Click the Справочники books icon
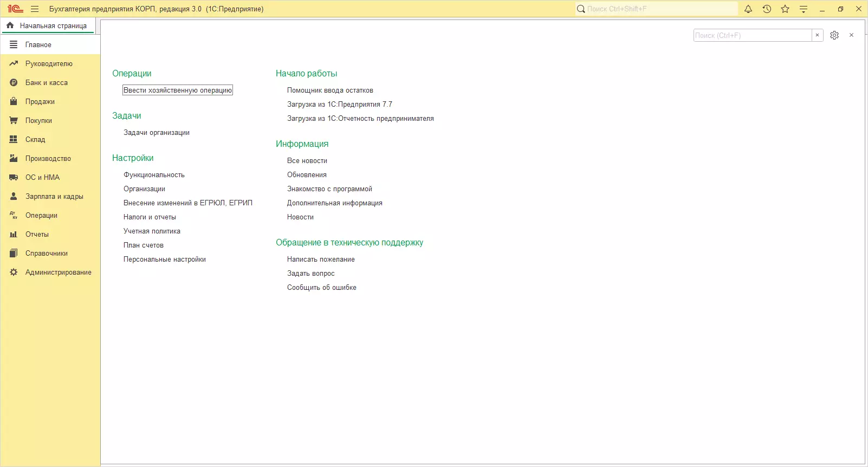The height and width of the screenshot is (467, 868). [x=14, y=253]
